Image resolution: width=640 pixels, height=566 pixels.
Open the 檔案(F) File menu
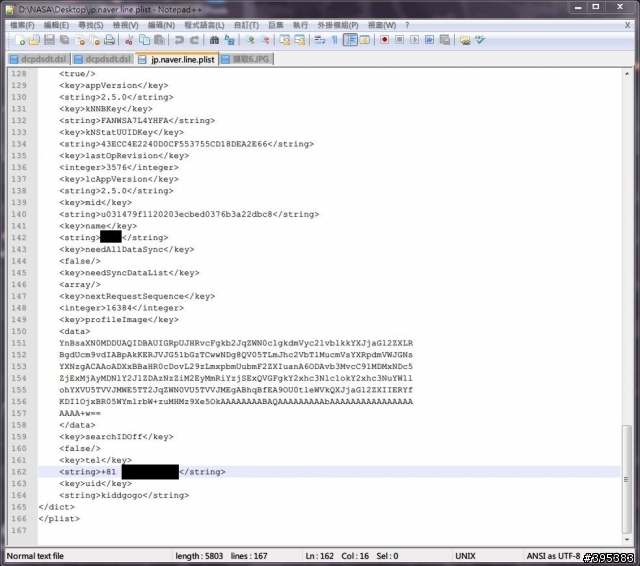(x=22, y=25)
